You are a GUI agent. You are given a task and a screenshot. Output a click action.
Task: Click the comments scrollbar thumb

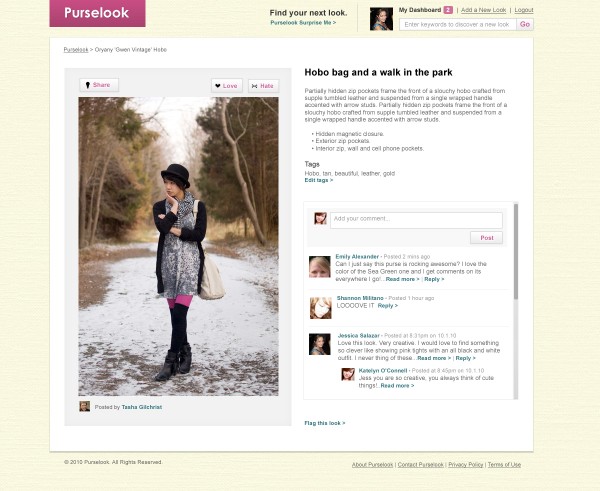pyautogui.click(x=515, y=251)
